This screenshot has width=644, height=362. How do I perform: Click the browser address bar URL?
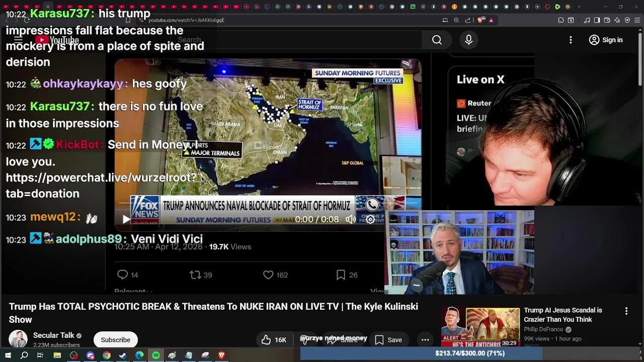tap(186, 20)
